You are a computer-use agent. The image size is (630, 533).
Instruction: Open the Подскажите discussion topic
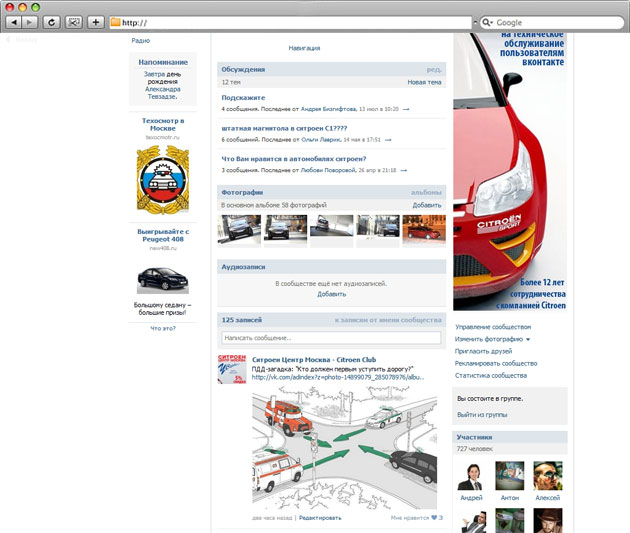click(x=243, y=98)
